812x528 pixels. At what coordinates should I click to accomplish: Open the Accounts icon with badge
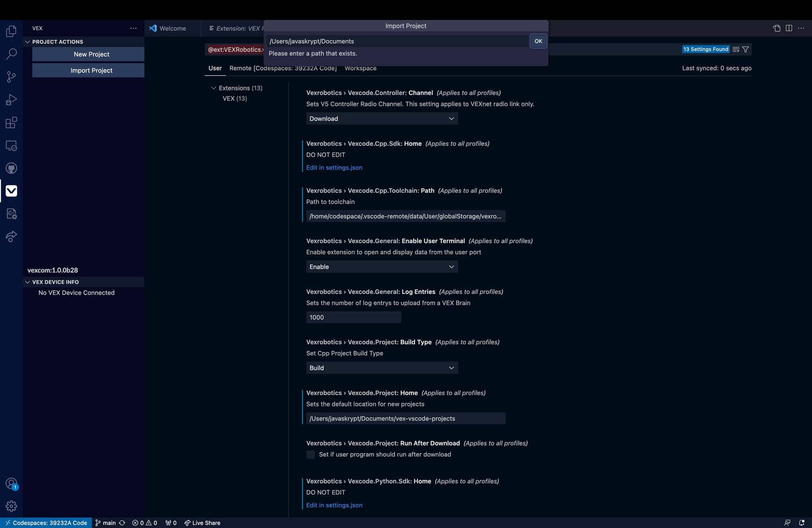point(11,484)
